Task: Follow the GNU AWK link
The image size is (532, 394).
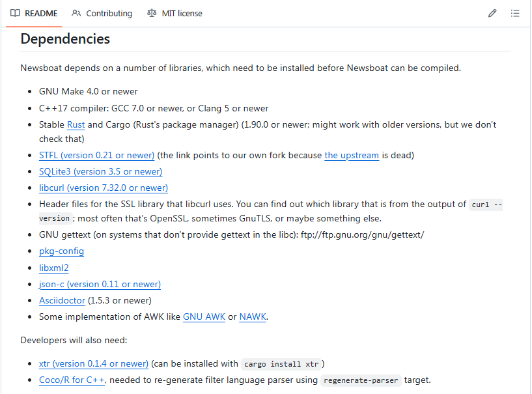Action: (204, 317)
